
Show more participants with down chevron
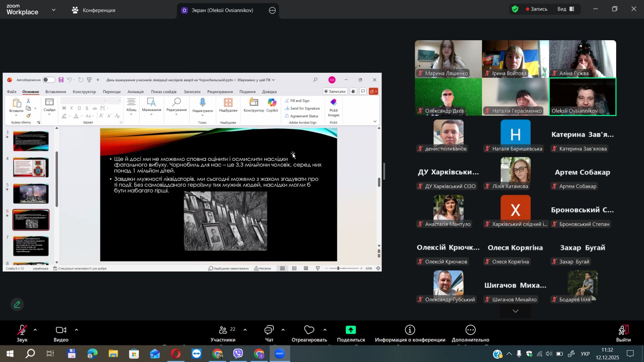(515, 311)
